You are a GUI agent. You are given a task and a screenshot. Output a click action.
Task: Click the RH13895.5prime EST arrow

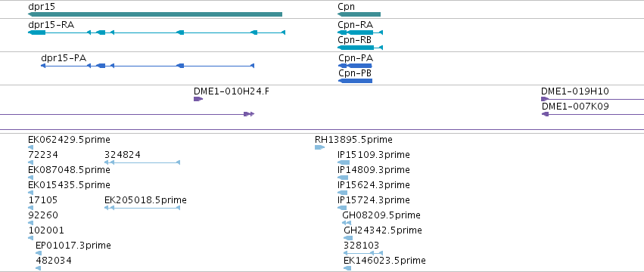click(319, 147)
